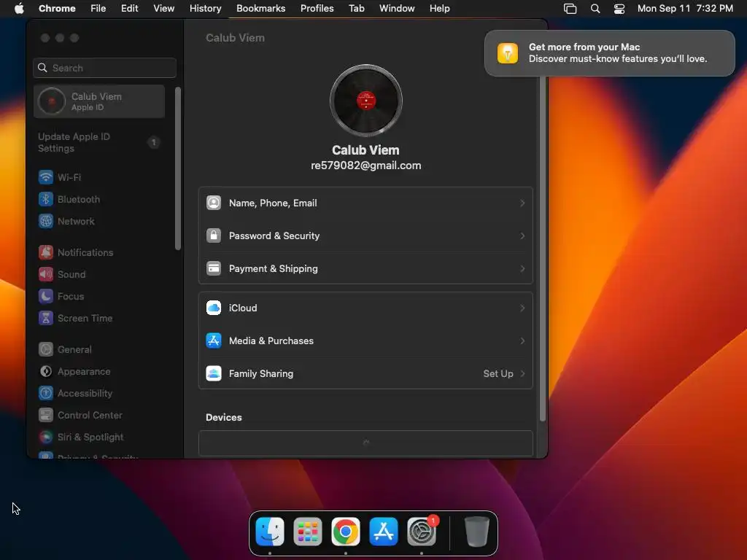The image size is (747, 560).
Task: Click the Name, Phone, Email person icon
Action: tap(214, 203)
